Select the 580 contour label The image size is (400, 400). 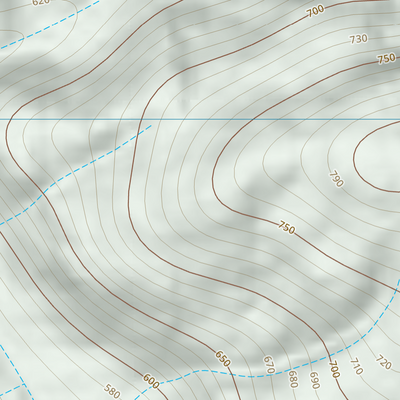pos(112,391)
